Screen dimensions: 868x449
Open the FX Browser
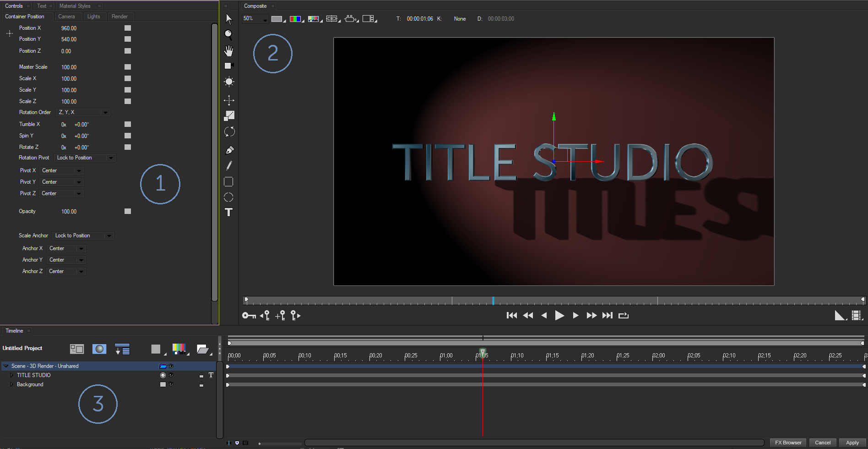point(788,443)
